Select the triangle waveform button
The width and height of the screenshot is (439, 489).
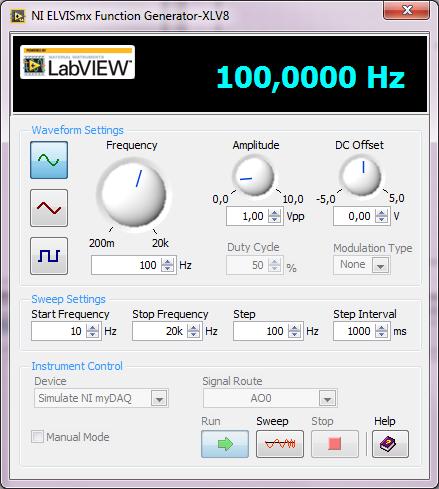click(x=49, y=208)
